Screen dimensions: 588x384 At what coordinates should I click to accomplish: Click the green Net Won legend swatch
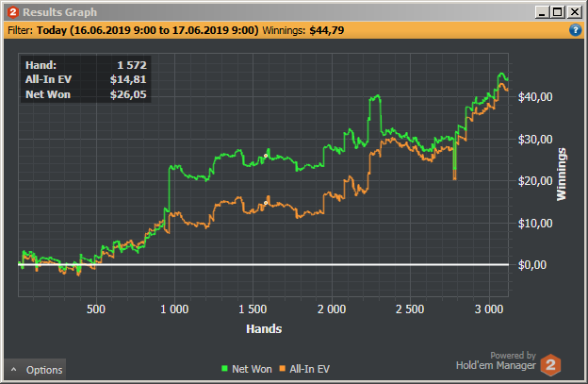point(224,369)
